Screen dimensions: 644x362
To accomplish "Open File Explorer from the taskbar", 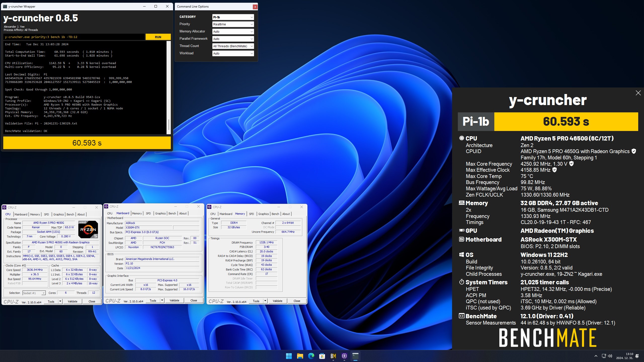I will pos(300,356).
